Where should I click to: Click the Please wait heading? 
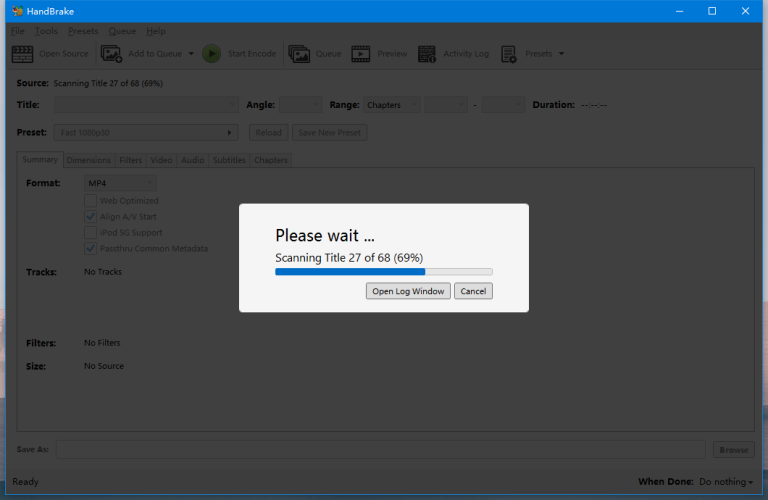tap(325, 236)
